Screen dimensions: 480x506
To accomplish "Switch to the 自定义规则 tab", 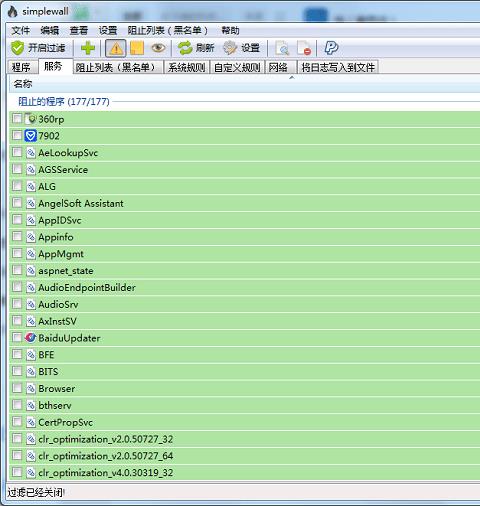I will click(x=237, y=67).
